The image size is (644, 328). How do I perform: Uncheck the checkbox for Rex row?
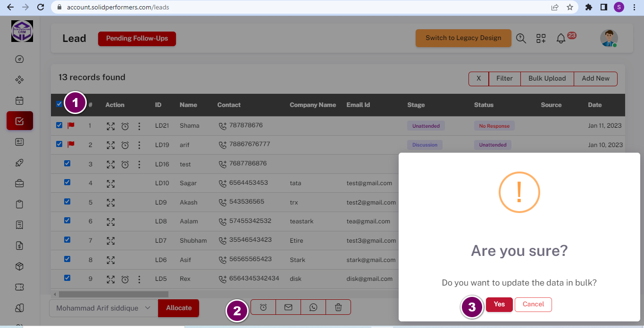[67, 278]
